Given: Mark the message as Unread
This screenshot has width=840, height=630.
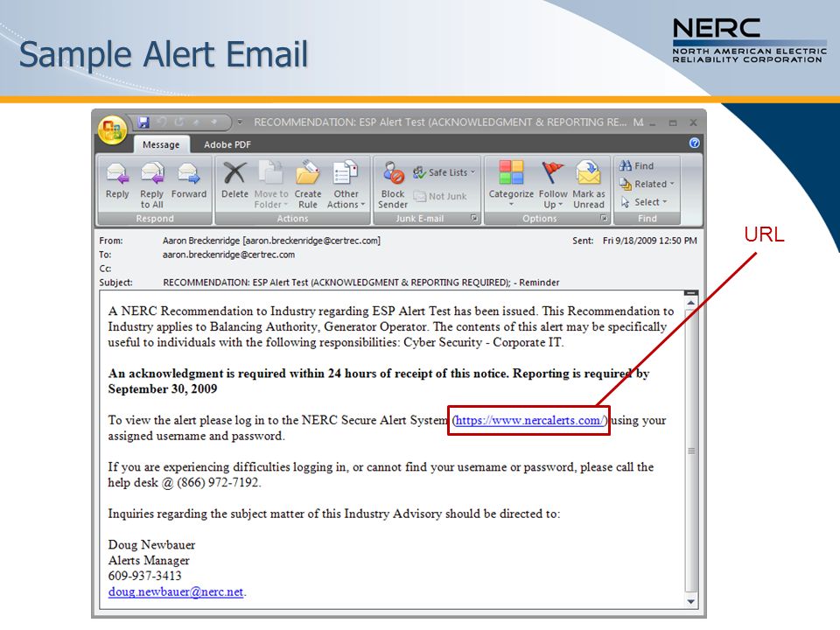Looking at the screenshot, I should coord(589,185).
